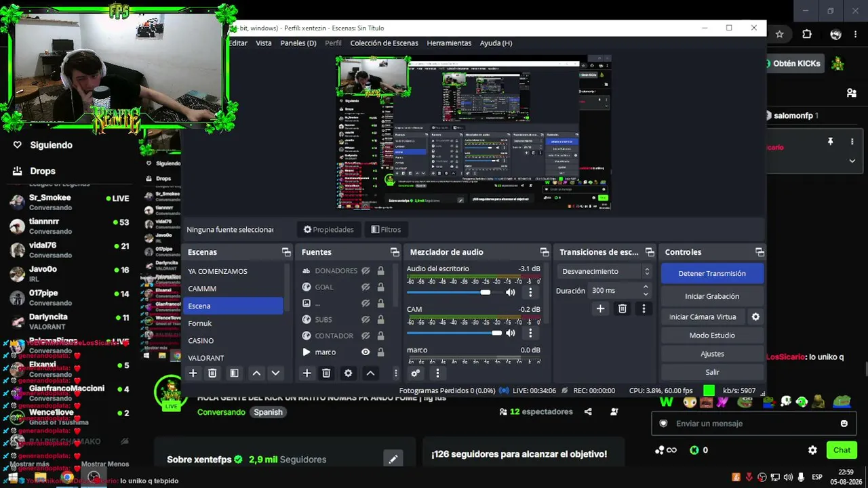
Task: Hide the marco source
Action: 366,352
